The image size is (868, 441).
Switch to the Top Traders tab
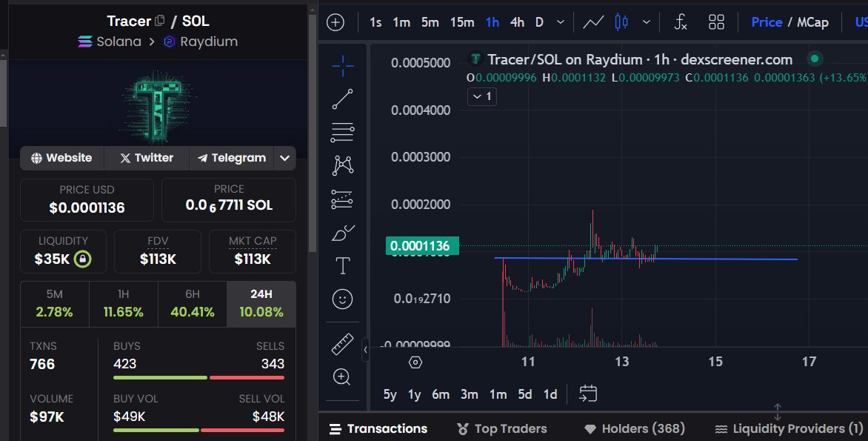pyautogui.click(x=512, y=428)
